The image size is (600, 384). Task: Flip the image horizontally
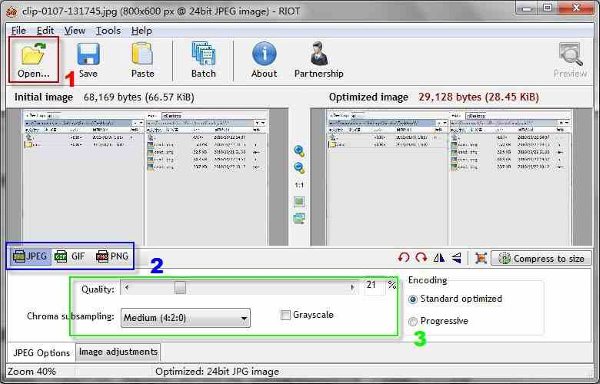tap(439, 258)
